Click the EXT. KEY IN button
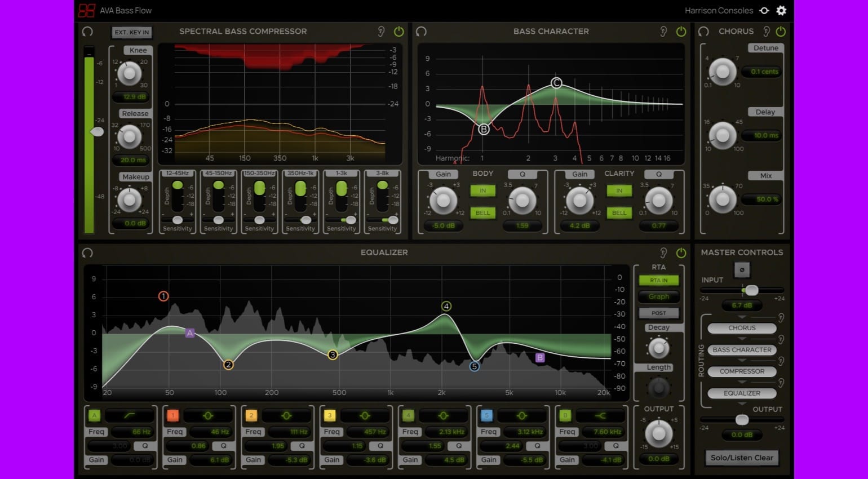The image size is (868, 479). pos(131,32)
